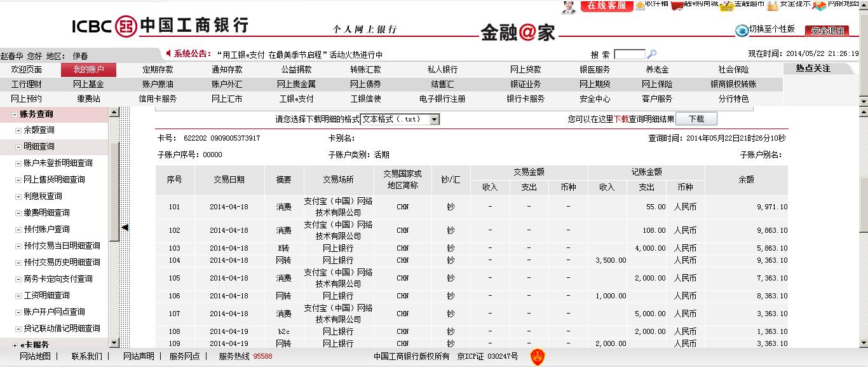Open the 金融超市 basket icon
The height and width of the screenshot is (367, 868).
click(727, 5)
